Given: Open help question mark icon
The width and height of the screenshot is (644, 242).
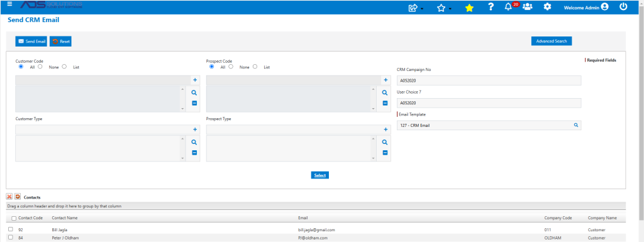Looking at the screenshot, I should click(x=491, y=7).
